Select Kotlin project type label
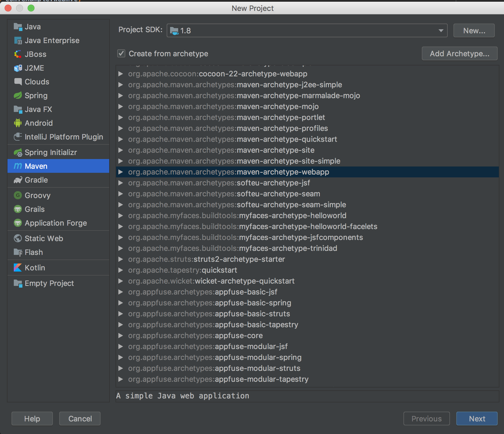 35,268
